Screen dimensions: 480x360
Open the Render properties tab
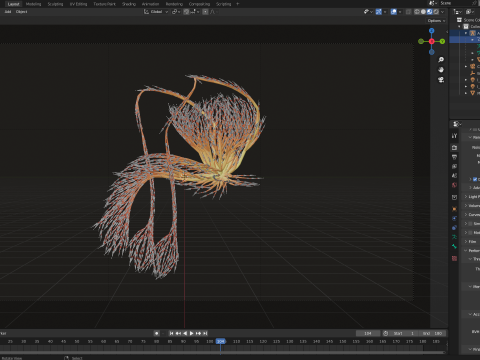(x=454, y=147)
